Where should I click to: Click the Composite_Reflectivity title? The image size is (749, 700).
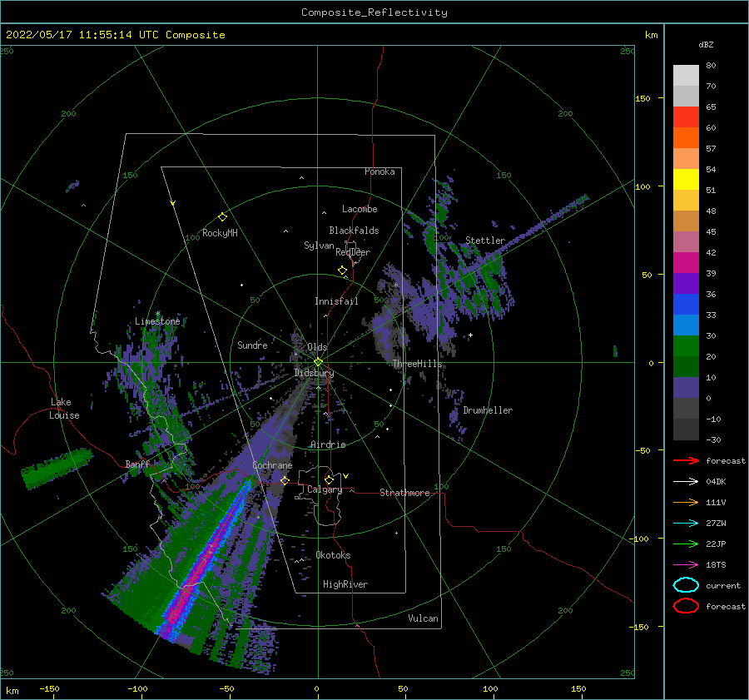click(x=374, y=12)
